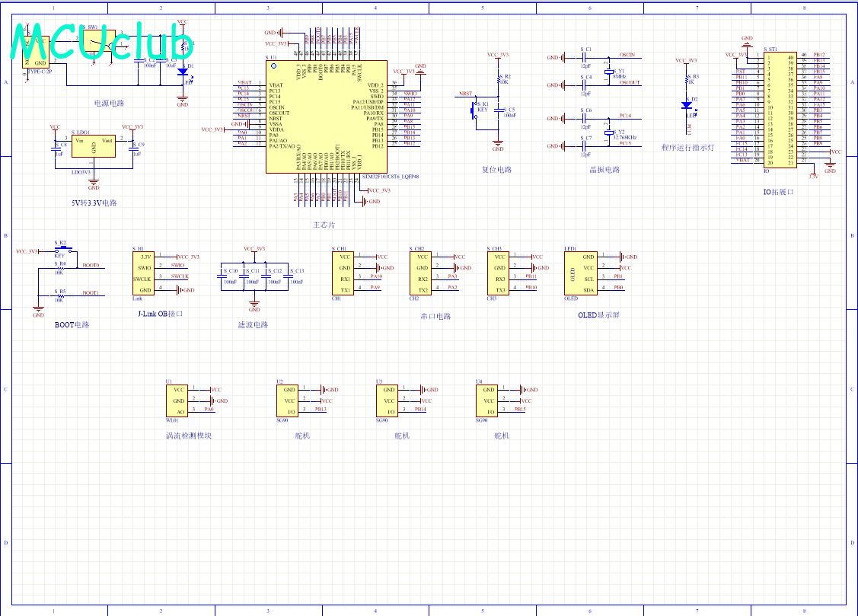Select the S_C9 1uF output capacitor
Viewport: 858px width, 616px height.
[x=132, y=149]
